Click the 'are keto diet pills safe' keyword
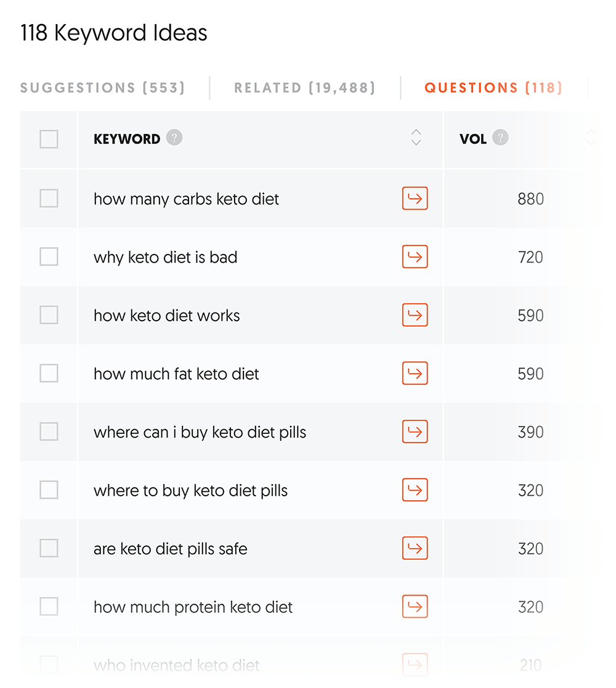 (170, 549)
